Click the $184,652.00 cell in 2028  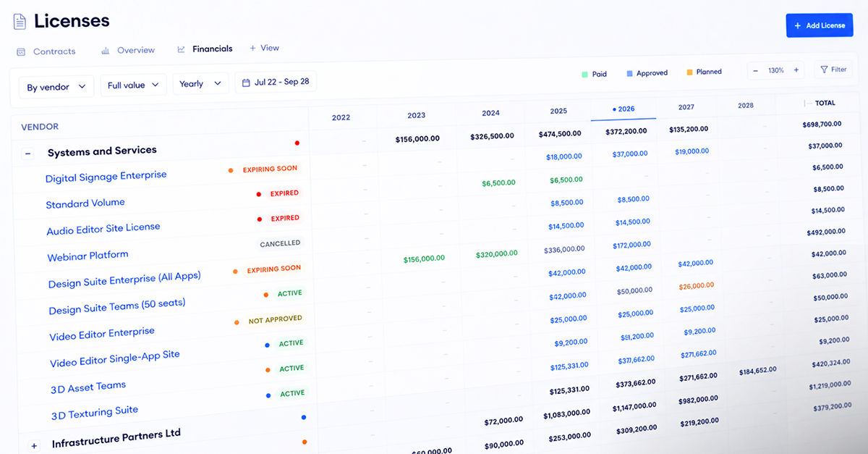[757, 371]
